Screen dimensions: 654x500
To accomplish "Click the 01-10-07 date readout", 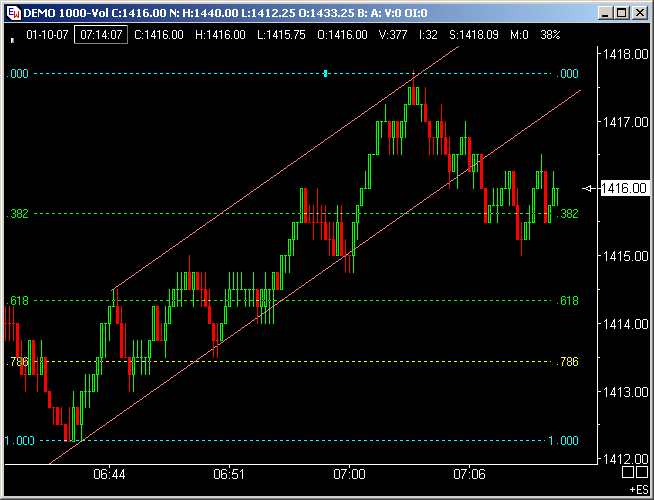I will 47,35.
